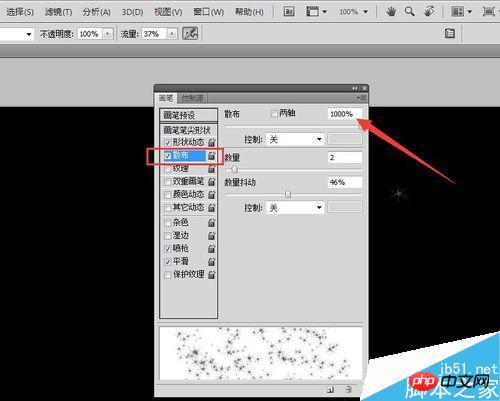
Task: Launch Adobe Bridge from the Br icon
Action: 289,12
